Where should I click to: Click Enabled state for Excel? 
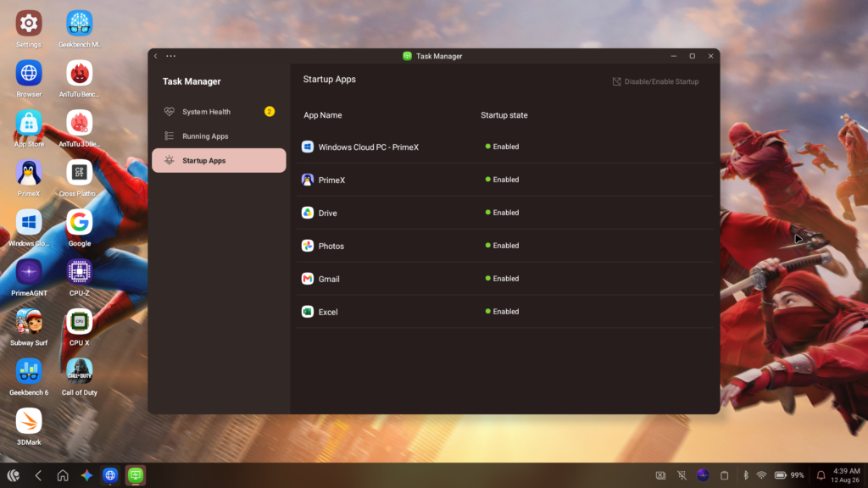click(502, 312)
